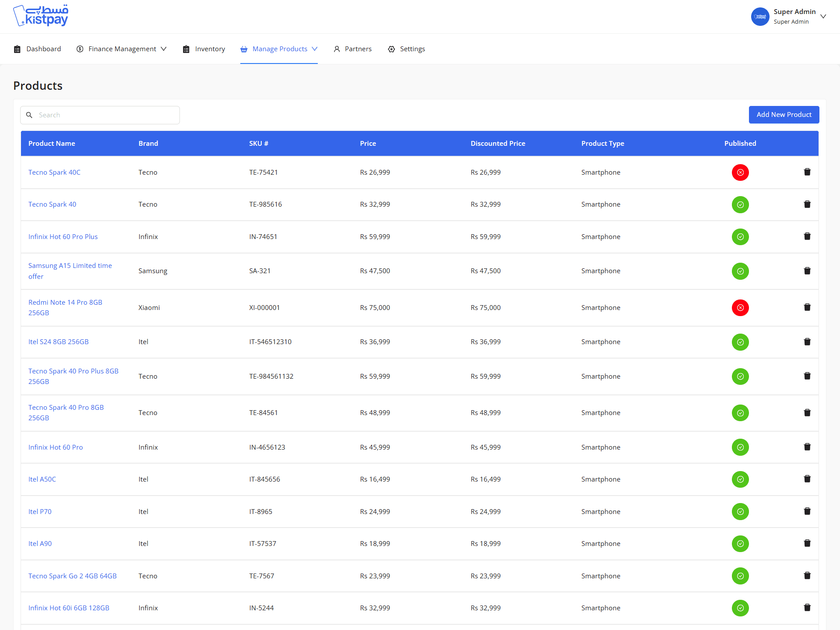
Task: Unpublish Itel P70 using the green status
Action: 740,511
